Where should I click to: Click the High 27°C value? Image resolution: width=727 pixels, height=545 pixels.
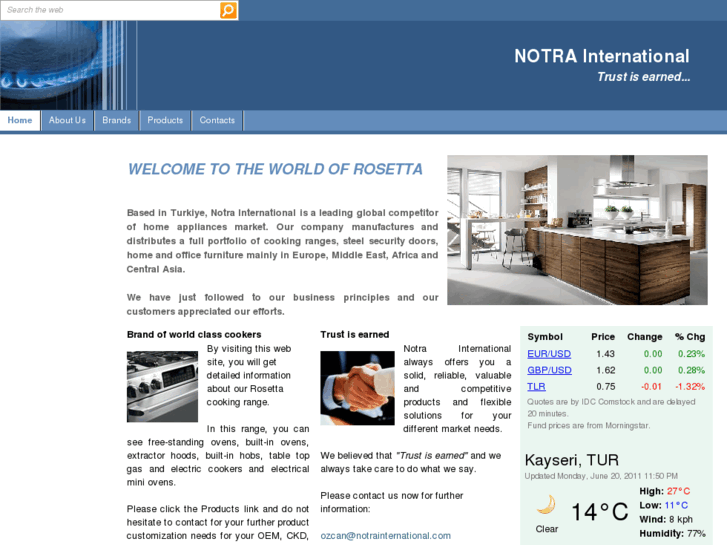click(678, 491)
